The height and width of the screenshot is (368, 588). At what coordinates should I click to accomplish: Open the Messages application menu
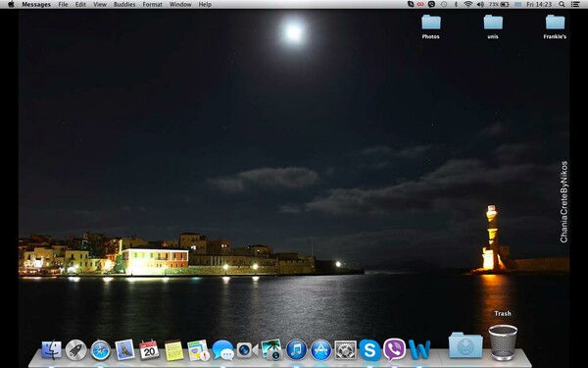tap(36, 5)
